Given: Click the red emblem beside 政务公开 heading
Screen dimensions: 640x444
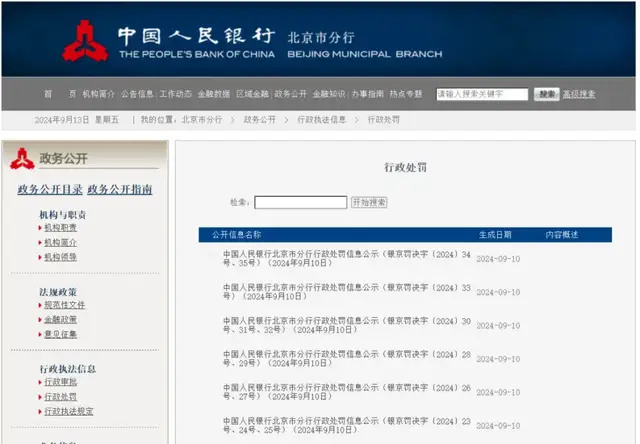Looking at the screenshot, I should pyautogui.click(x=22, y=159).
